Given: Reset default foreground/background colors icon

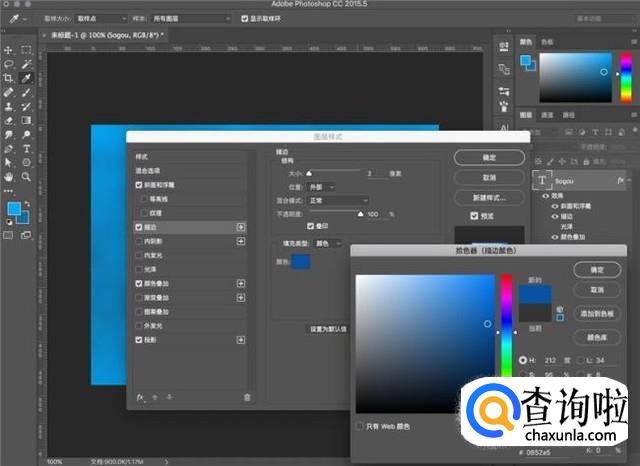Looking at the screenshot, I should point(9,222).
